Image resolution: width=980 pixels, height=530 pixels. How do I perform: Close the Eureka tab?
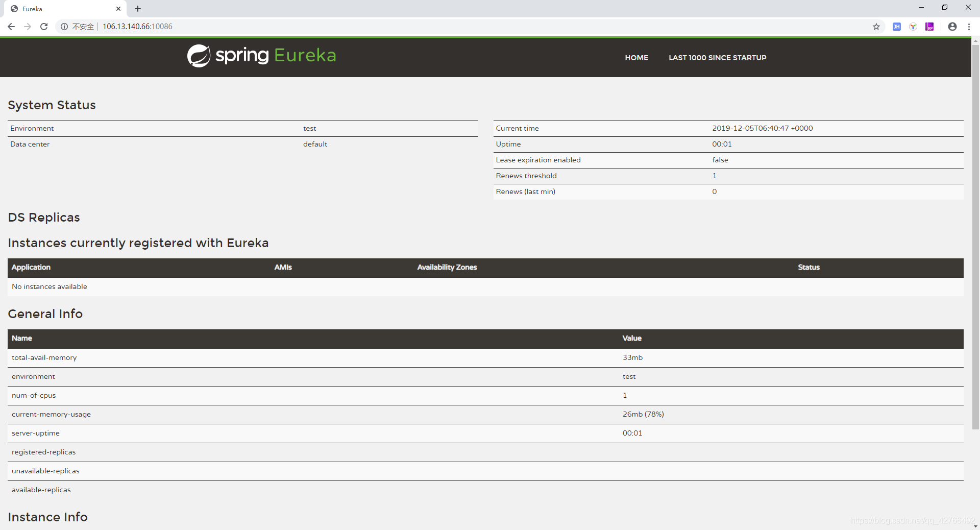[118, 9]
